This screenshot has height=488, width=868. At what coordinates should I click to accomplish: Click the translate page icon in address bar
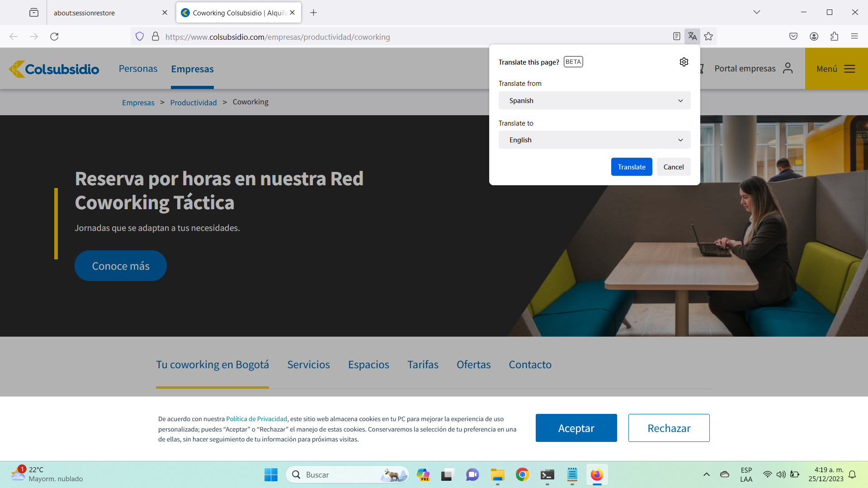tap(692, 37)
